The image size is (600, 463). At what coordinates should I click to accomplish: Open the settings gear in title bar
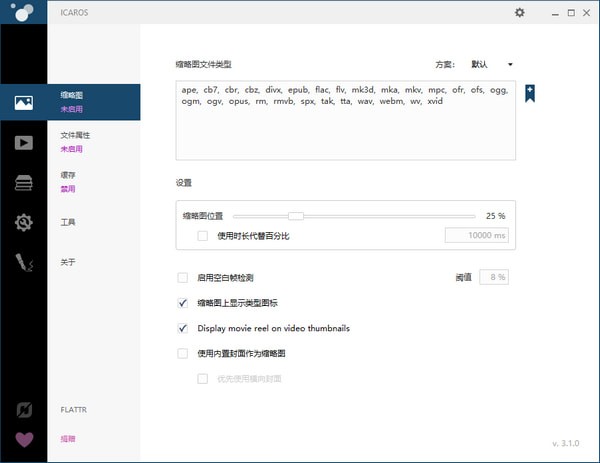coord(519,13)
